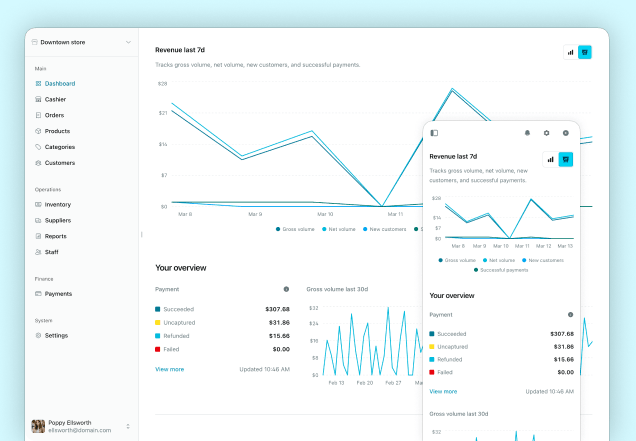The width and height of the screenshot is (636, 441).
Task: Click the notification bell icon in mobile panel
Action: click(x=527, y=133)
